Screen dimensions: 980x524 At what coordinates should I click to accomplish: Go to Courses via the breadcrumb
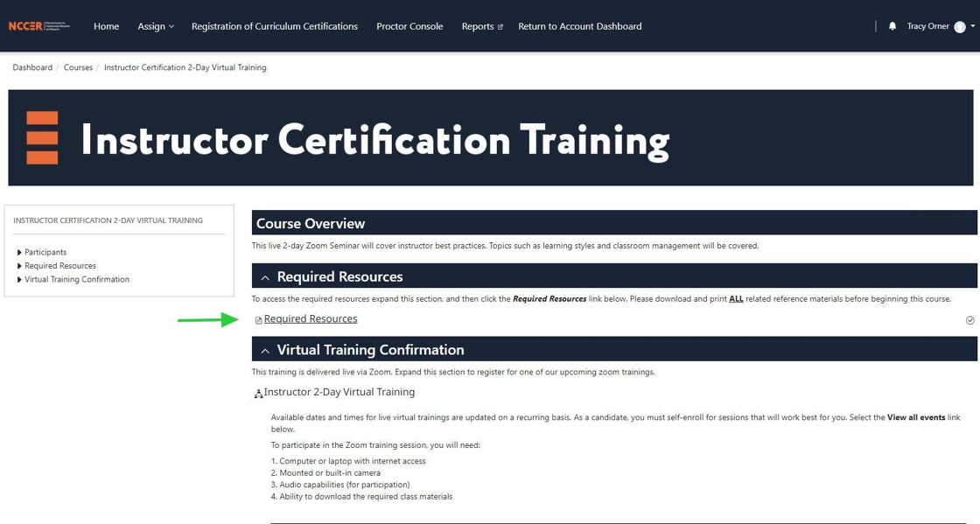(78, 66)
